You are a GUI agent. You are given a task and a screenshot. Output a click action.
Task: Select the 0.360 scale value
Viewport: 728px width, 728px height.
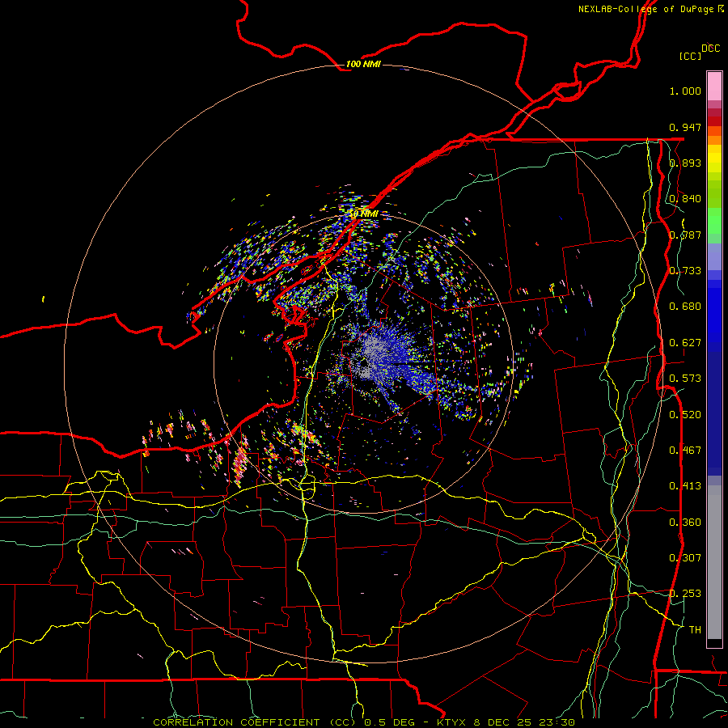click(685, 523)
